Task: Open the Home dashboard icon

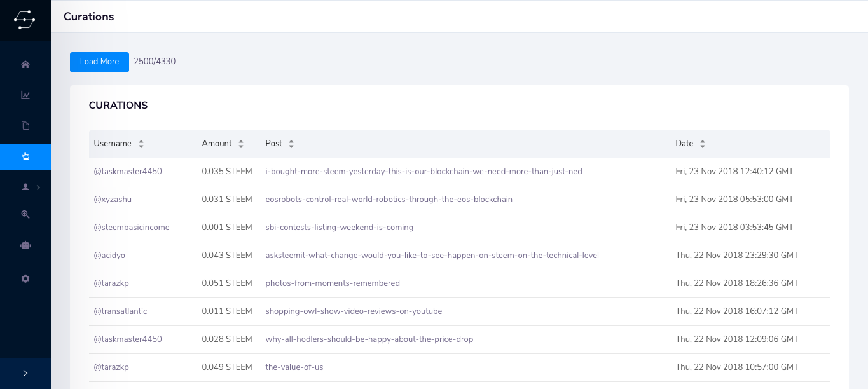Action: tap(25, 64)
